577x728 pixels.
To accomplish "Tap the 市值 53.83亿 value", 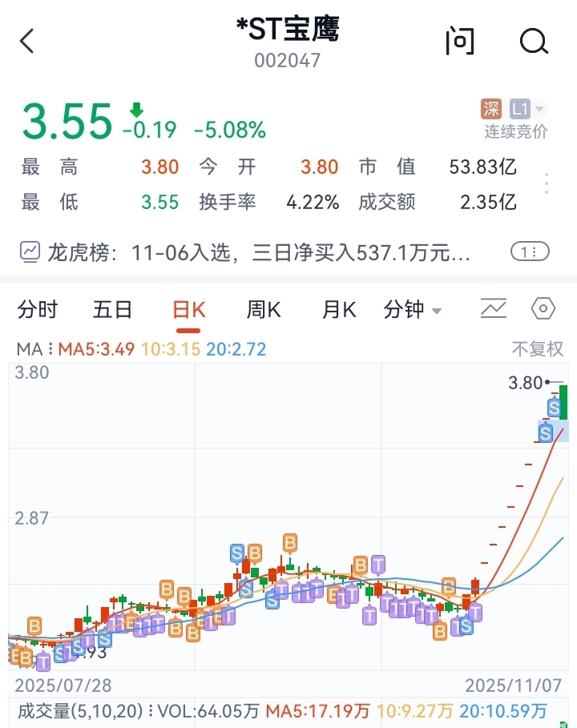I will point(482,167).
